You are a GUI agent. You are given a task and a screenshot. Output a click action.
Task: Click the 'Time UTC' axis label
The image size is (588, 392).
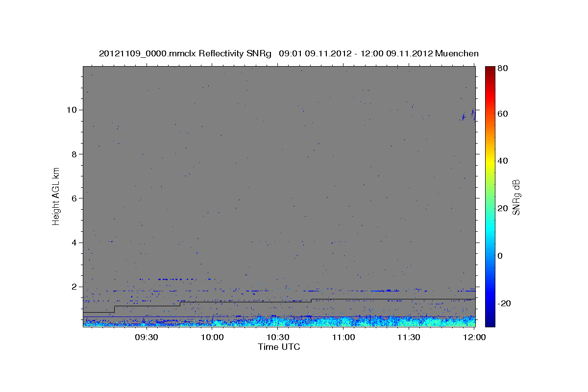click(279, 347)
